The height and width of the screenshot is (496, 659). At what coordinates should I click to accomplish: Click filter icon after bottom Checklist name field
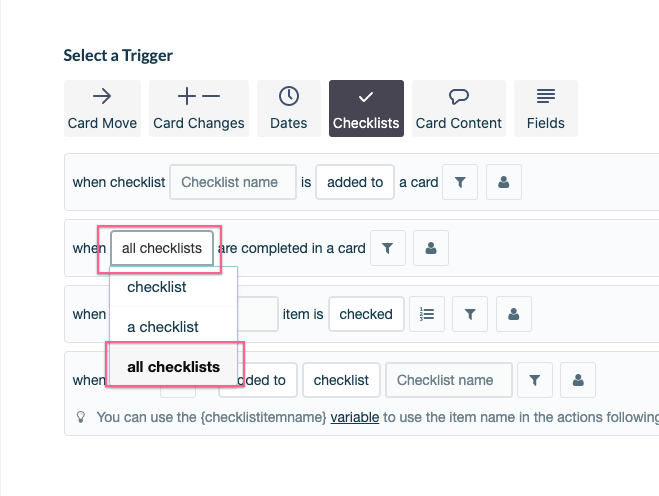[x=535, y=380]
